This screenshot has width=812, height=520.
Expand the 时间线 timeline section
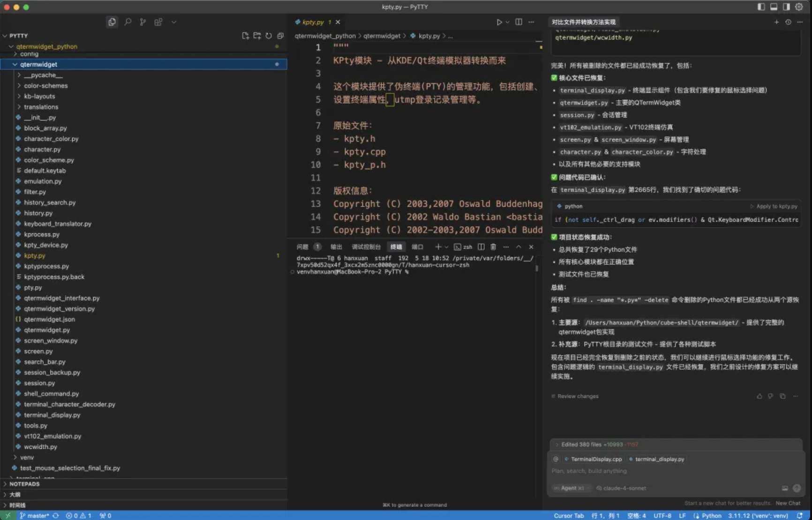[143, 505]
